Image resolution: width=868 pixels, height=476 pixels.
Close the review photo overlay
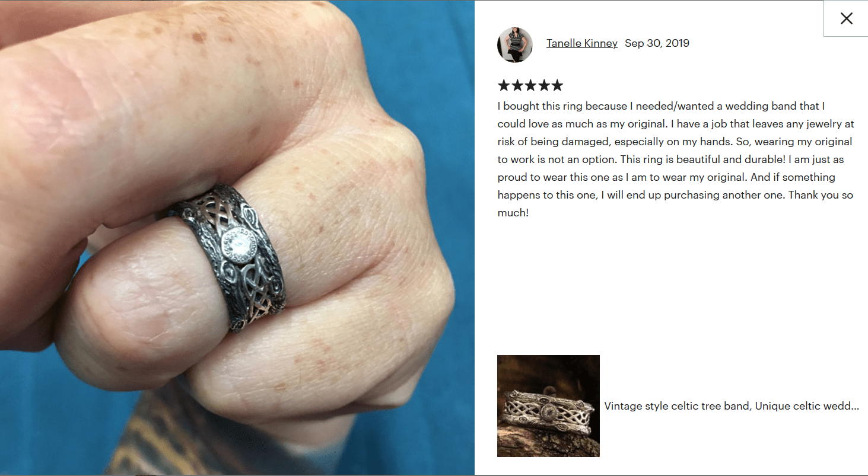click(846, 18)
